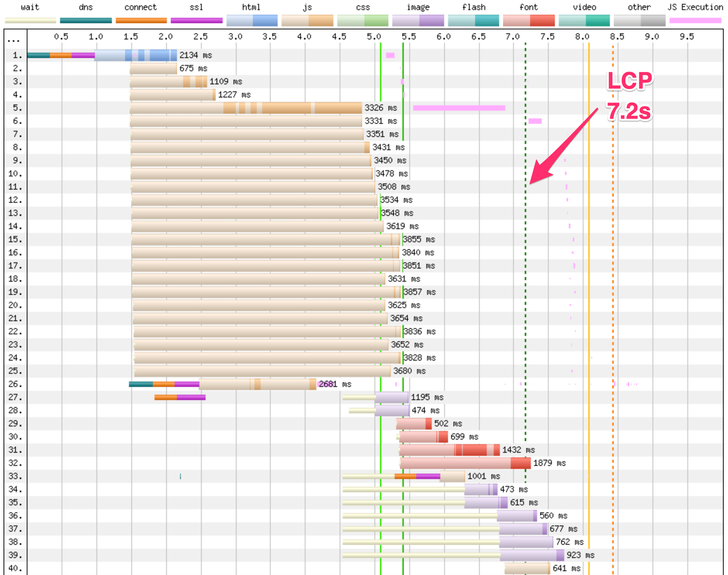Click the dns legend color swatch

(x=86, y=21)
